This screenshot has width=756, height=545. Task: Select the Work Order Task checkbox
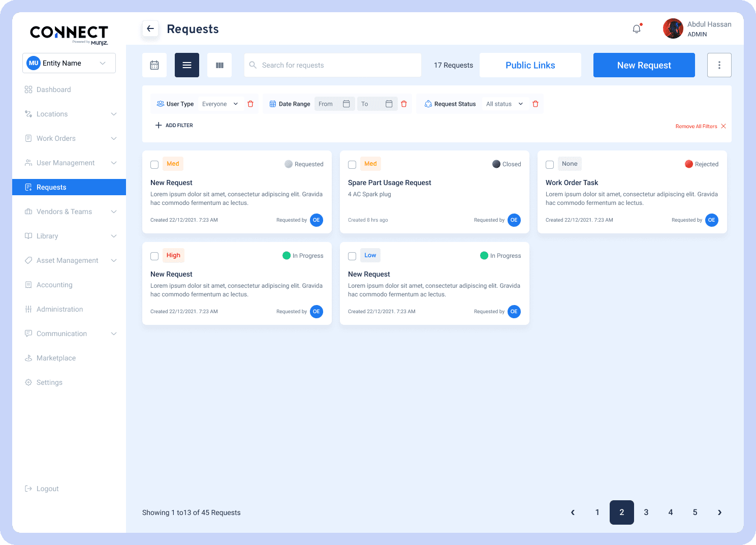(x=550, y=165)
